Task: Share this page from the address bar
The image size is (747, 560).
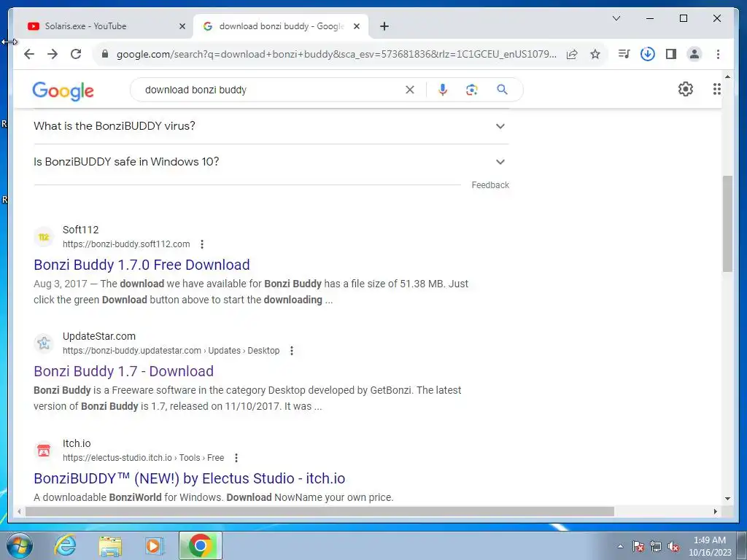Action: point(572,54)
